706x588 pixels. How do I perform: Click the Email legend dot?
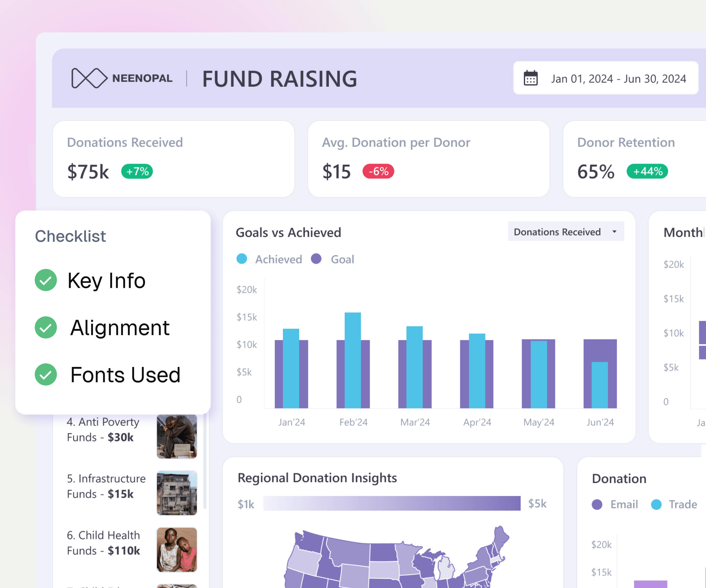click(597, 504)
